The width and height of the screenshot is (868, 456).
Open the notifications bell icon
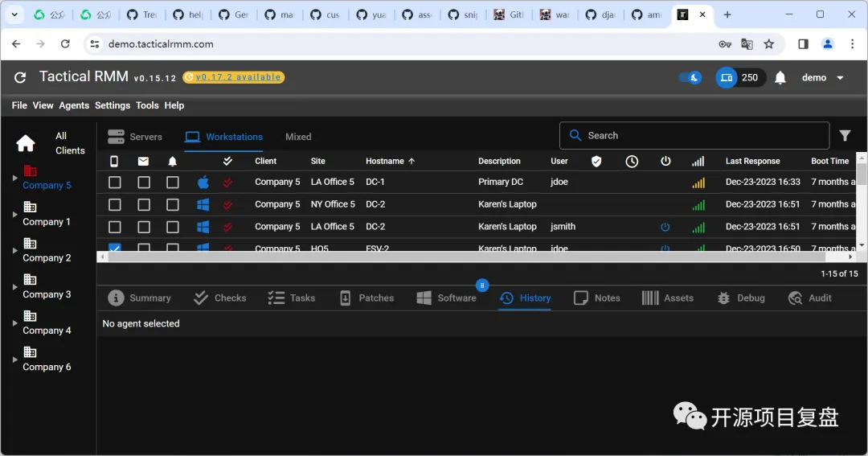780,78
